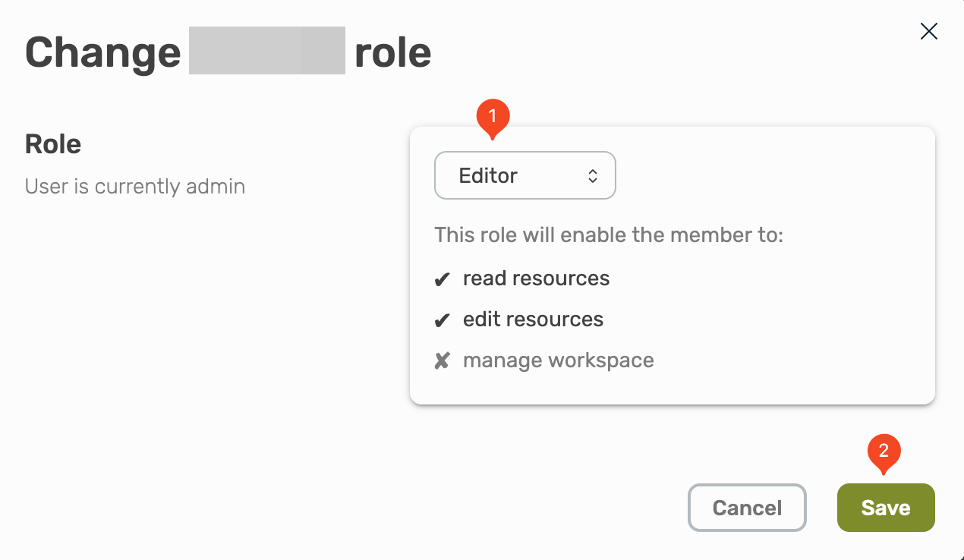Screen dimensions: 964x560
Task: Click the permissions summary card
Action: [673, 266]
